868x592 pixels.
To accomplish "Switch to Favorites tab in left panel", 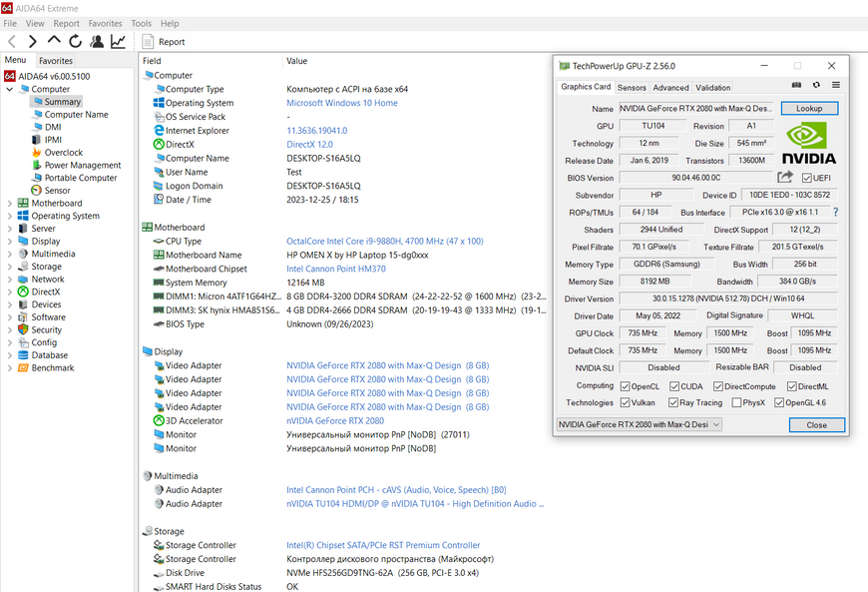I will (55, 60).
